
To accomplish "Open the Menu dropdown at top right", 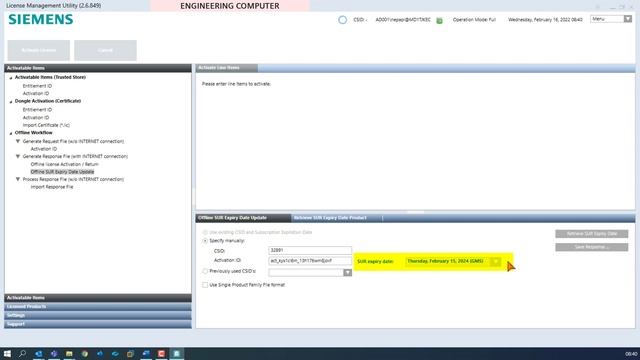I will 628,19.
